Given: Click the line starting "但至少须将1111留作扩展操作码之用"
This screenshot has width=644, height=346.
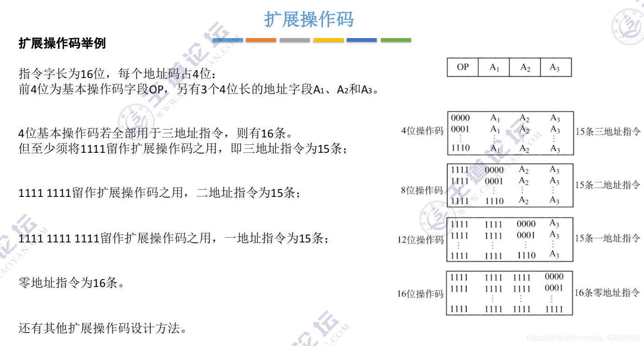Looking at the screenshot, I should (183, 149).
